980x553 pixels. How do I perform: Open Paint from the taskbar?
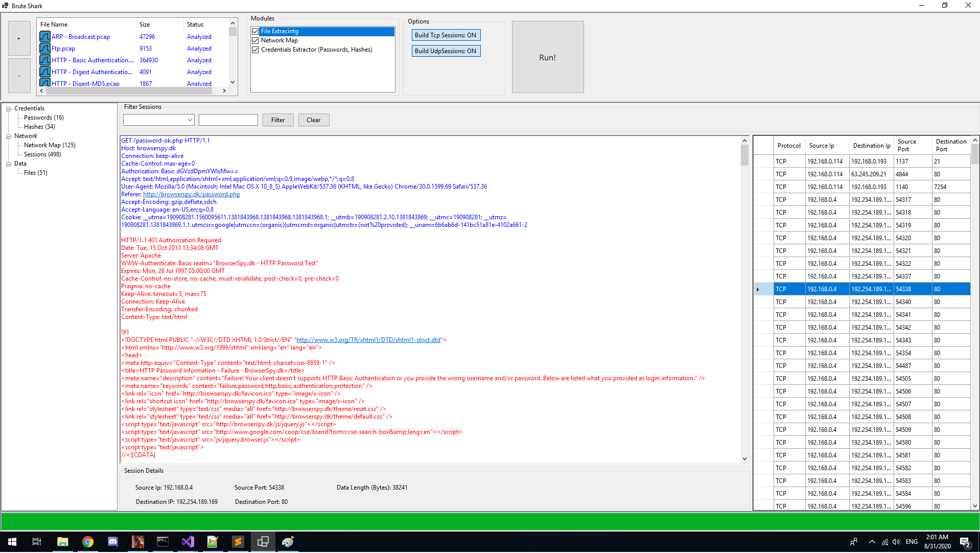tap(288, 542)
